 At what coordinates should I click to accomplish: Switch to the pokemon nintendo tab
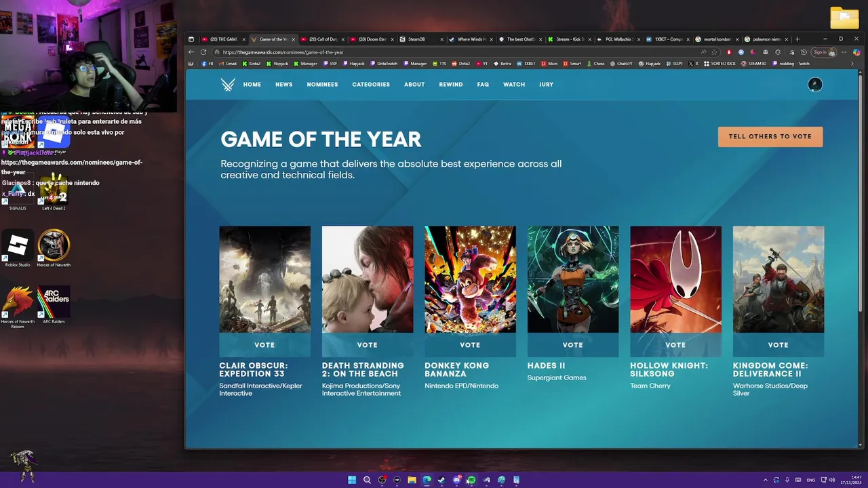coord(766,39)
